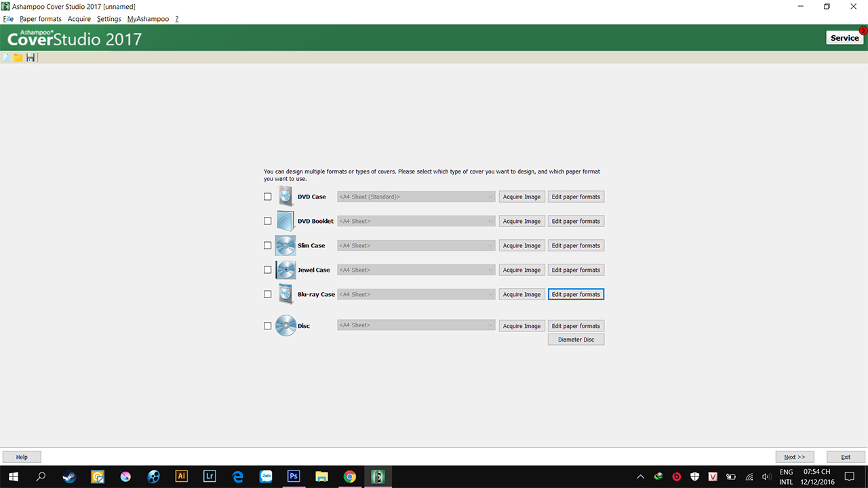The image size is (868, 488).
Task: Open Google Chrome from the taskbar
Action: point(349,476)
